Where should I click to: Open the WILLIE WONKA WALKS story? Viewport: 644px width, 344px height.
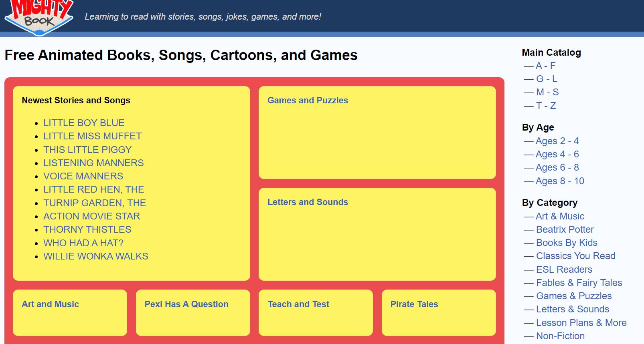tap(96, 256)
